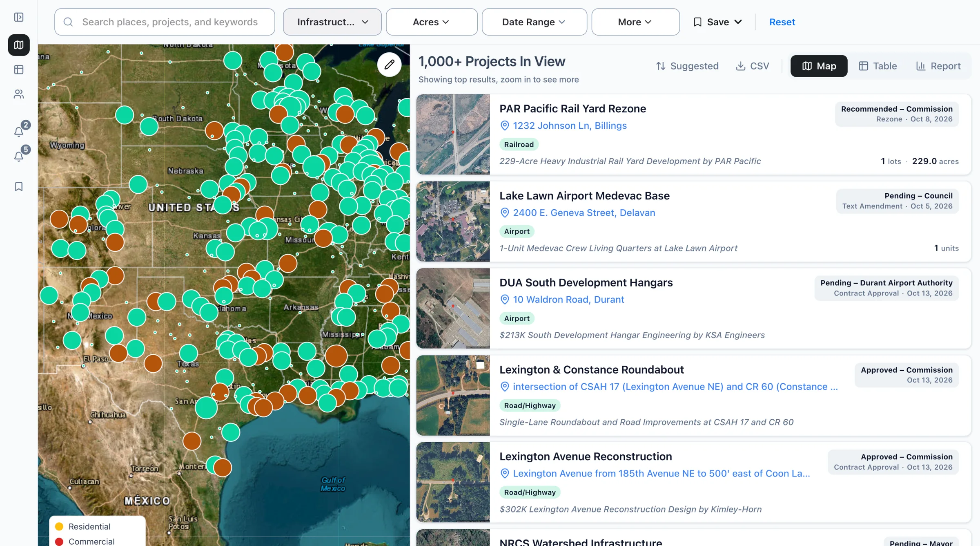980x546 pixels.
Task: Open the Save dropdown chevron
Action: (738, 22)
